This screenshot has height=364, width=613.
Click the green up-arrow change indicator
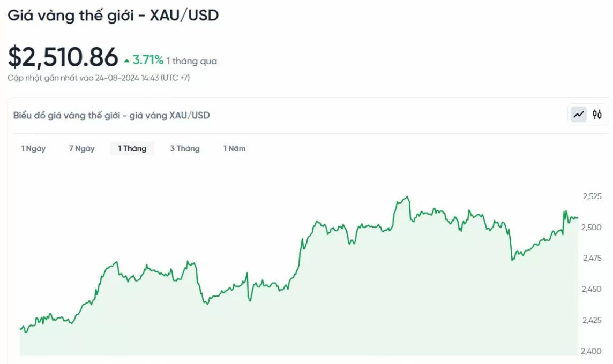coord(126,61)
